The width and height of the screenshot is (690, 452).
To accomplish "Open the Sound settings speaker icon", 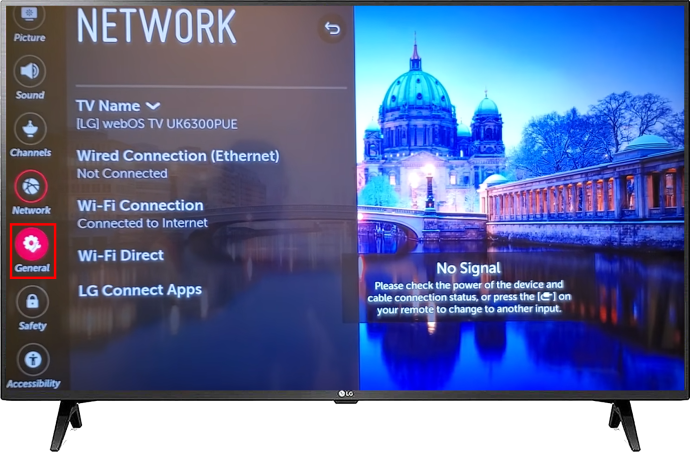I will pyautogui.click(x=29, y=71).
